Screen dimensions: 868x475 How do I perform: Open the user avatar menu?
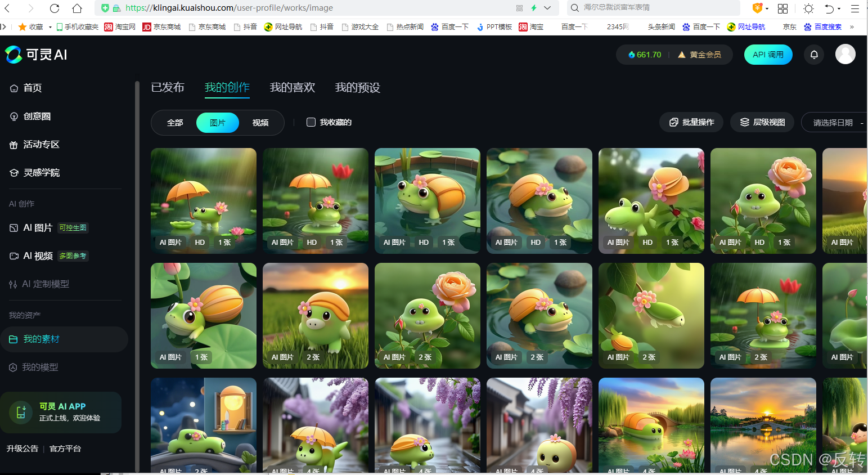[x=845, y=54]
